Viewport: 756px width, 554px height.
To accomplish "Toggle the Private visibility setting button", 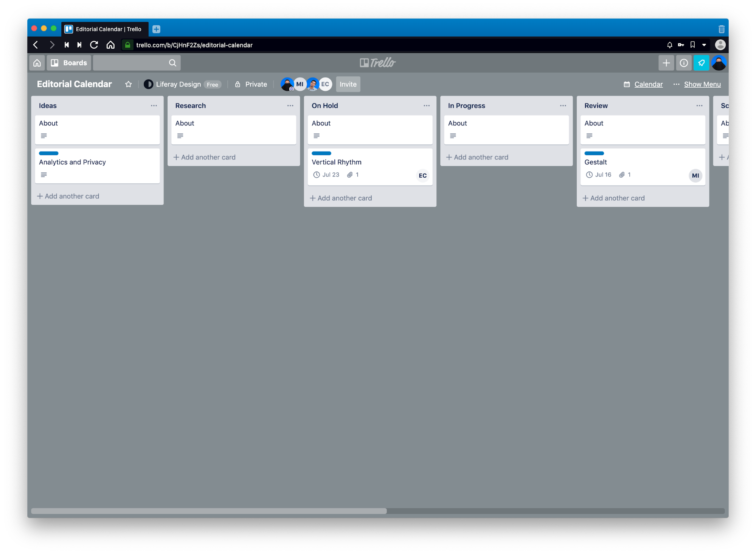I will click(x=251, y=84).
